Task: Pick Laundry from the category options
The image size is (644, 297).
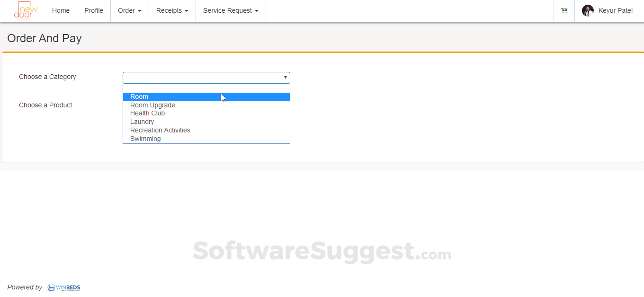Action: click(142, 122)
